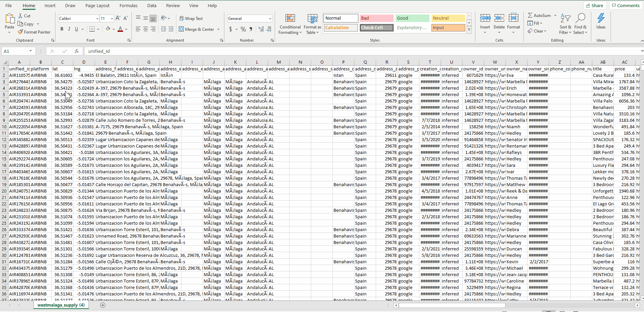
Task: Center text horizontally
Action: tap(146, 29)
